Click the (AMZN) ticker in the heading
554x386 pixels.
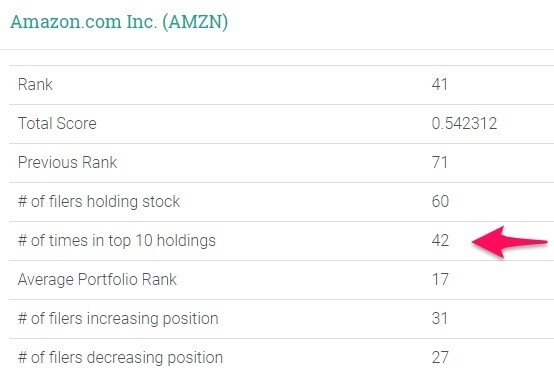[x=195, y=22]
